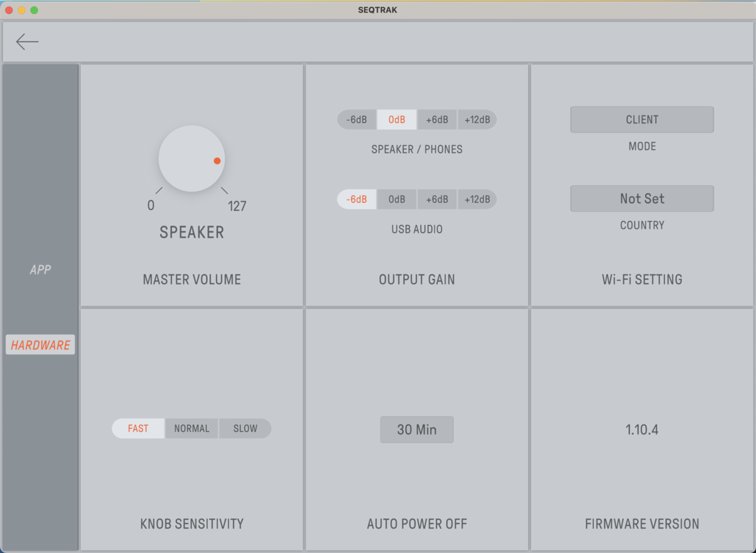
Task: Click the back arrow icon
Action: tap(27, 42)
